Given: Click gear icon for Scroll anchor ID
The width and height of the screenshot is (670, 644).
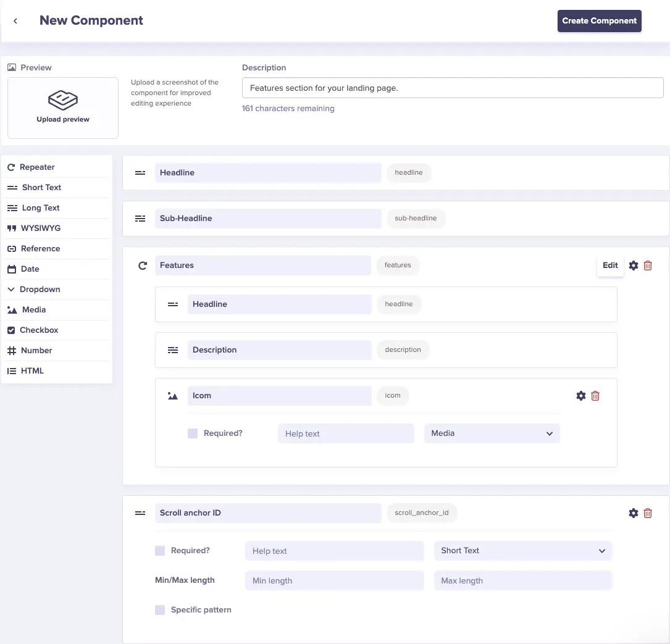Looking at the screenshot, I should tap(634, 513).
